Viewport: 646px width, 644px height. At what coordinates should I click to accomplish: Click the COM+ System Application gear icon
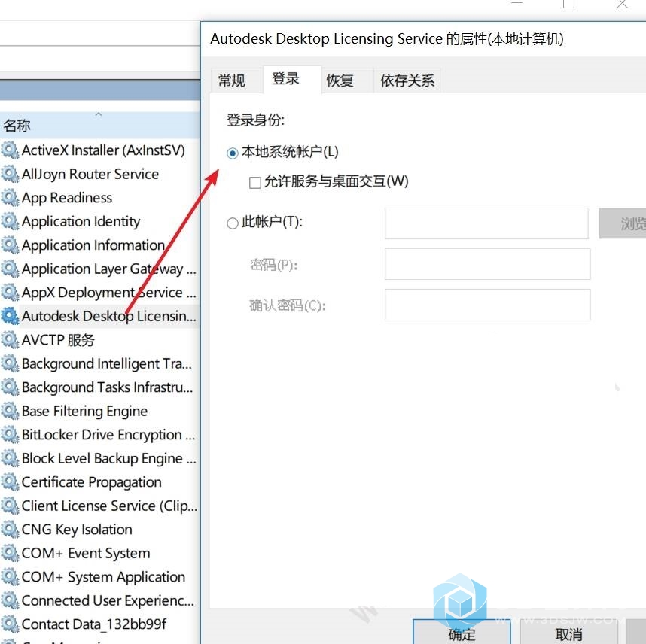[10, 577]
